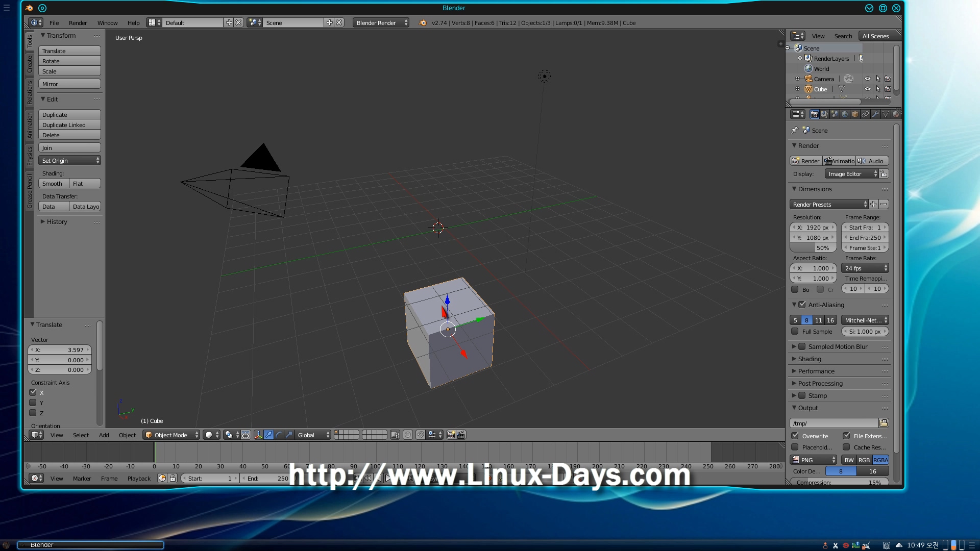Click the output path folder browse icon

point(884,423)
